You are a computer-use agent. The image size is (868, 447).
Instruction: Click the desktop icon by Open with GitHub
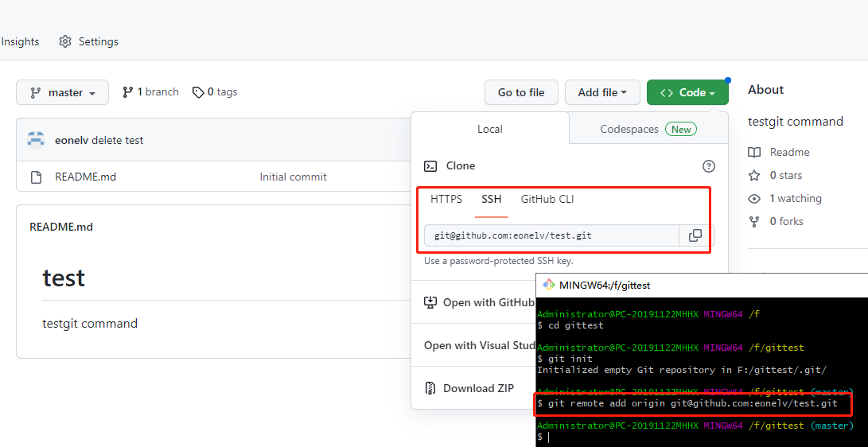(x=430, y=302)
